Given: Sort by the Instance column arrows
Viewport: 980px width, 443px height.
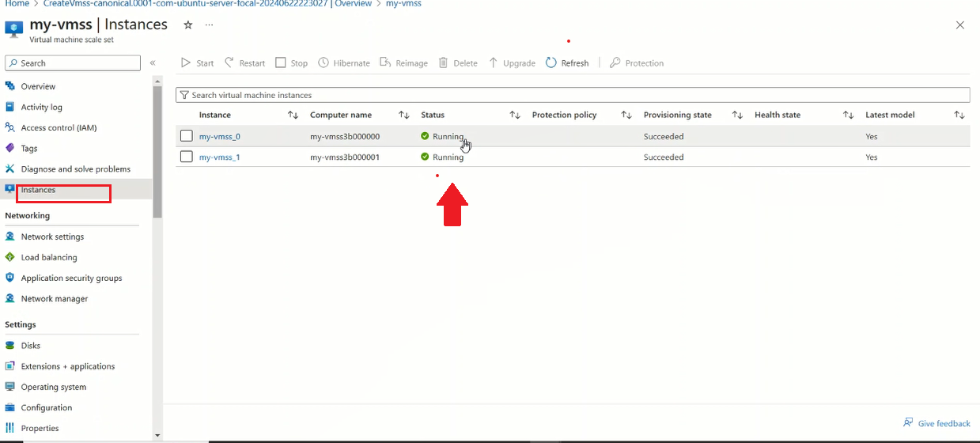Looking at the screenshot, I should tap(293, 115).
